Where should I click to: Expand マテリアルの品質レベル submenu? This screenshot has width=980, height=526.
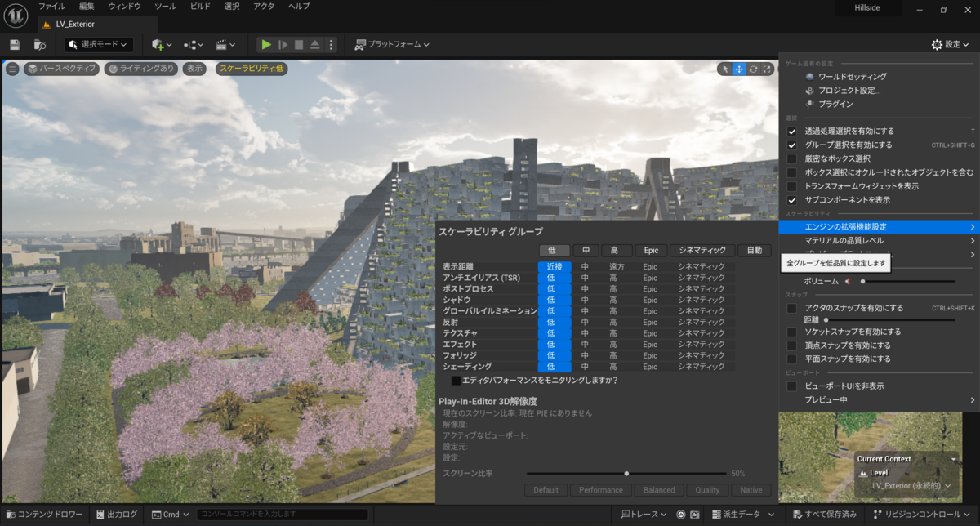878,241
